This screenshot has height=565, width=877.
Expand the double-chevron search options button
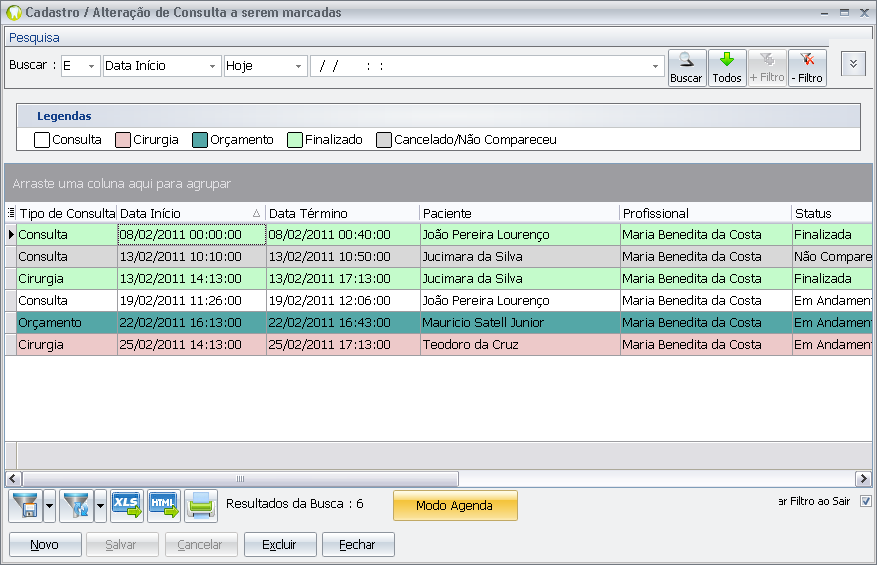point(853,64)
